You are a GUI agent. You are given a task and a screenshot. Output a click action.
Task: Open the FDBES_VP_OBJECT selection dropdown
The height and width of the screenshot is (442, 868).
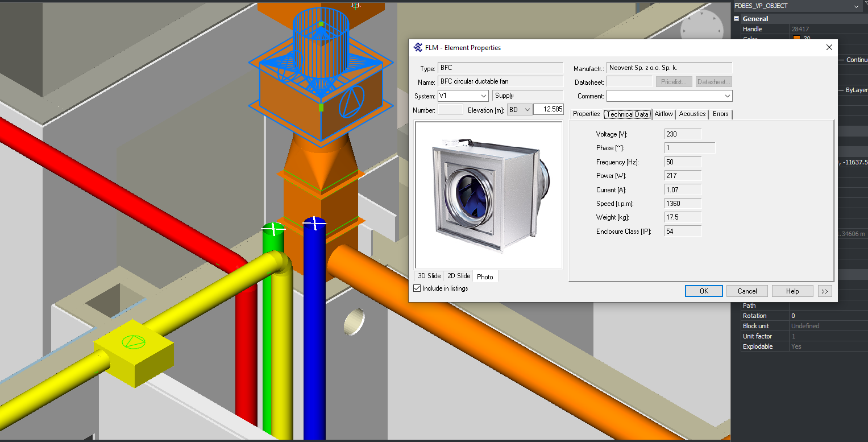click(x=856, y=6)
